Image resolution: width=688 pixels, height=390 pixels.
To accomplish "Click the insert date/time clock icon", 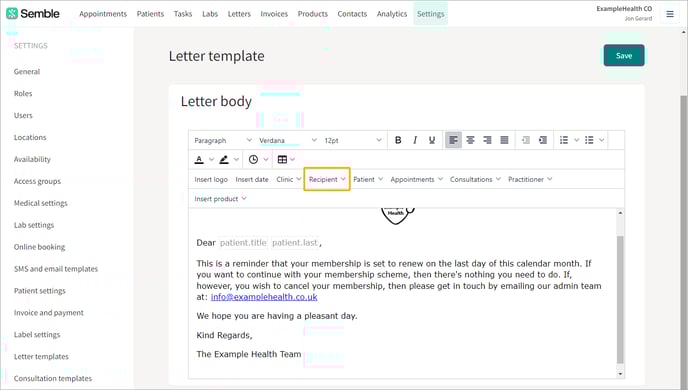I will coord(253,159).
